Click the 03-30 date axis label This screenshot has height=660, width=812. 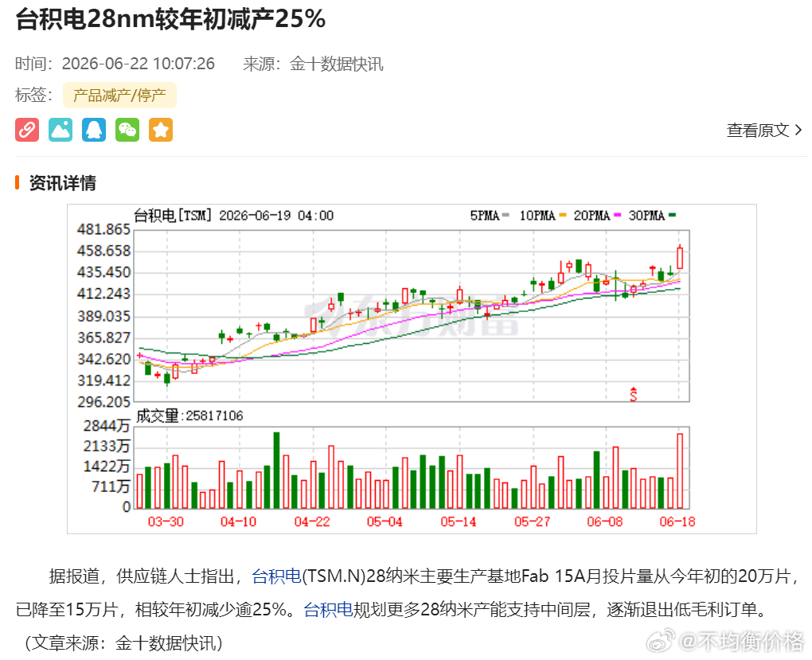click(166, 521)
